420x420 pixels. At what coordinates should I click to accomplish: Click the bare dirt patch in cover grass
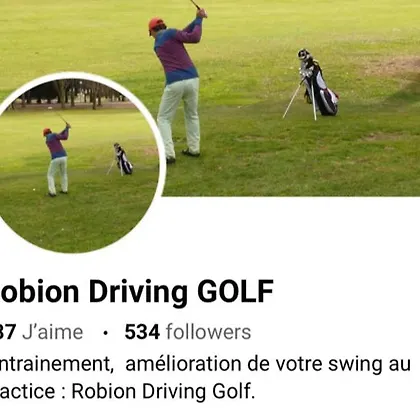[x=390, y=65]
